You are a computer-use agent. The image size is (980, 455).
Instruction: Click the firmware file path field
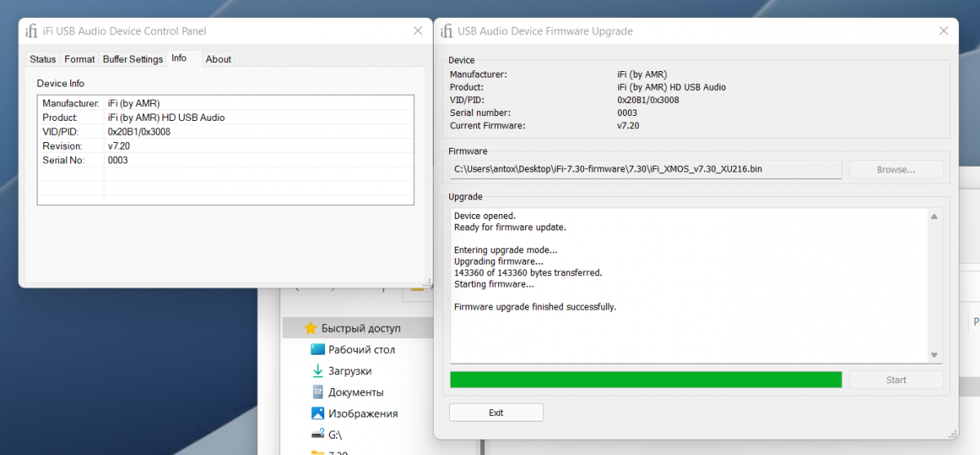[645, 169]
